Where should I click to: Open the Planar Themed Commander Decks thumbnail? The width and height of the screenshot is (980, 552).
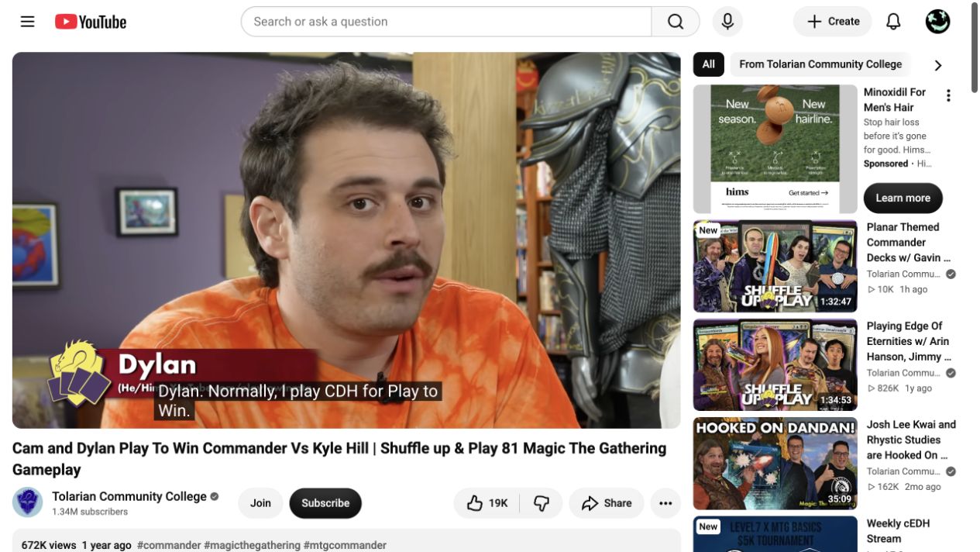point(775,266)
